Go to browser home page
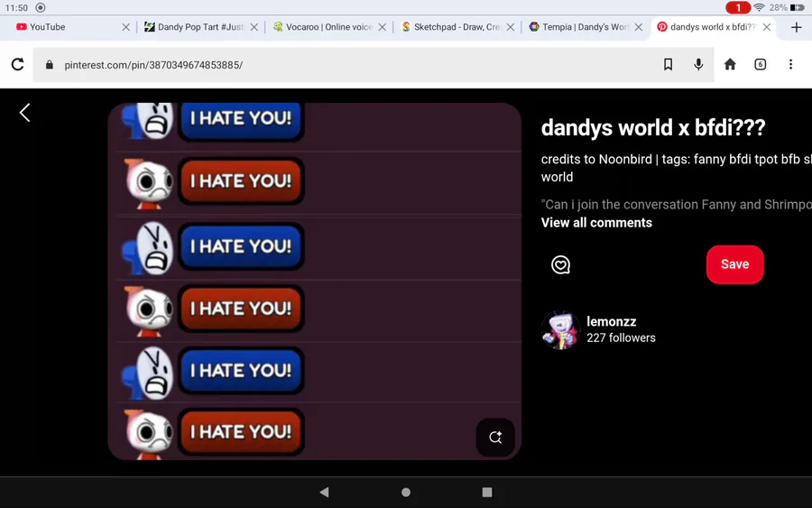The height and width of the screenshot is (508, 812). pos(730,65)
